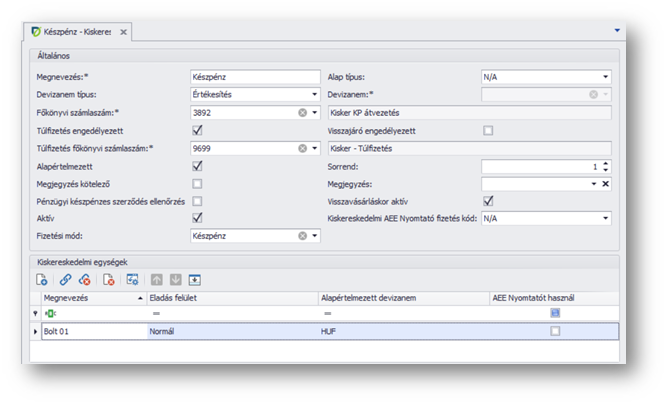Increase Sorrend value with up arrow
This screenshot has height=406, width=668.
(605, 163)
